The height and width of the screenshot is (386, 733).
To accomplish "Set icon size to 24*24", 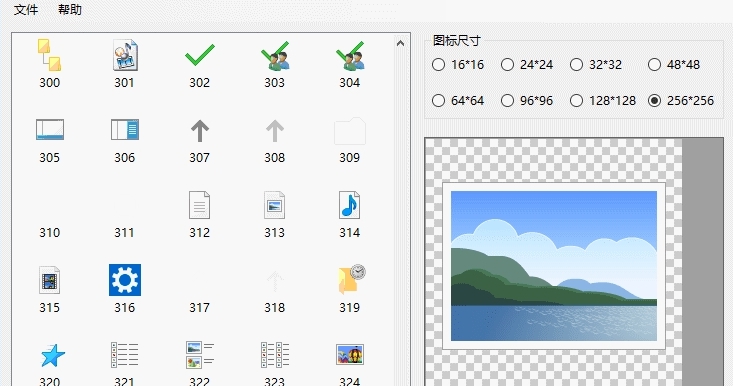I will [x=527, y=64].
